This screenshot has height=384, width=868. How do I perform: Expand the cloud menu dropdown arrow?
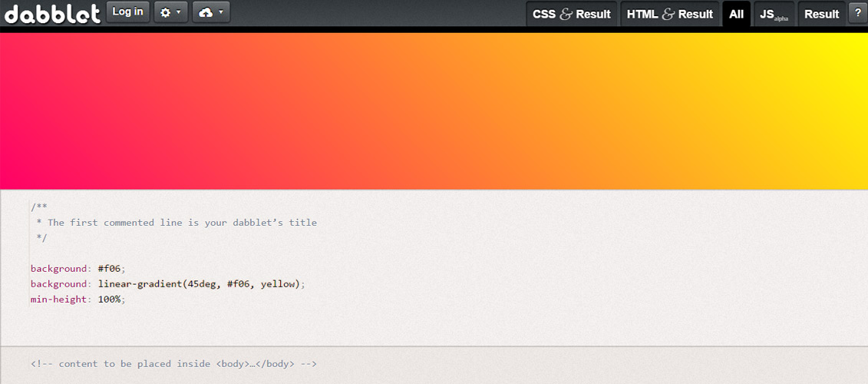(x=221, y=12)
